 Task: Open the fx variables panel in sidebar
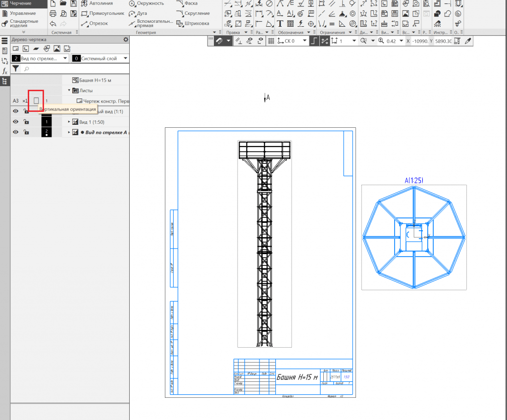click(x=4, y=71)
